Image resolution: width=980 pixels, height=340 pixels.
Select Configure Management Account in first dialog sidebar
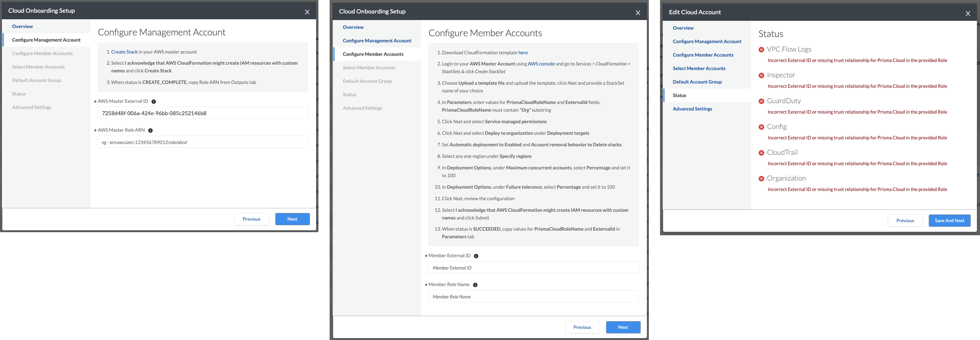pyautogui.click(x=46, y=40)
